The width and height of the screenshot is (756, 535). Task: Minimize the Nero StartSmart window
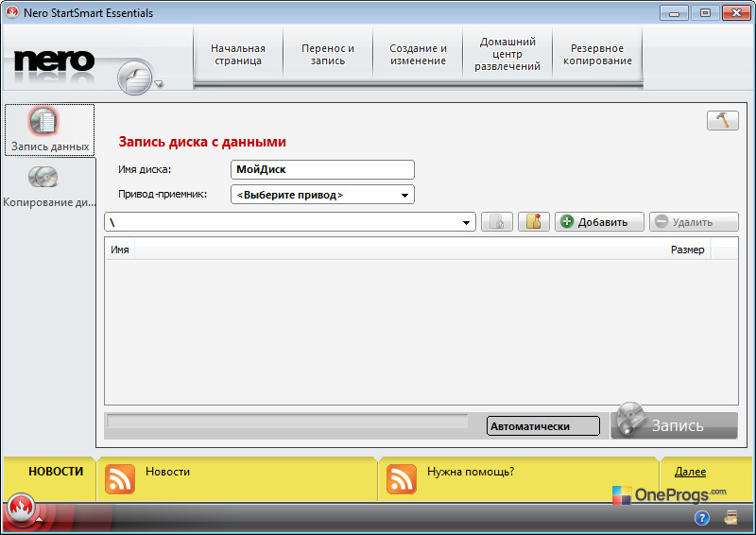coord(674,13)
